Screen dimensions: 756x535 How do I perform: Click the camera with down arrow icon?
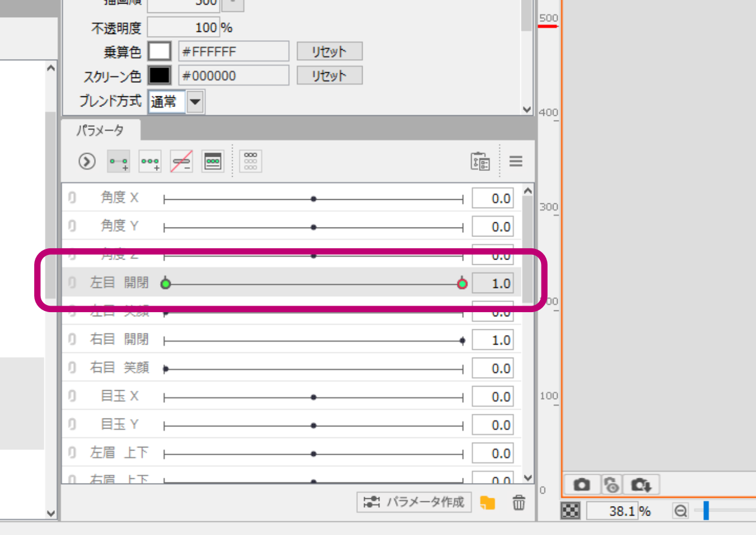(641, 485)
